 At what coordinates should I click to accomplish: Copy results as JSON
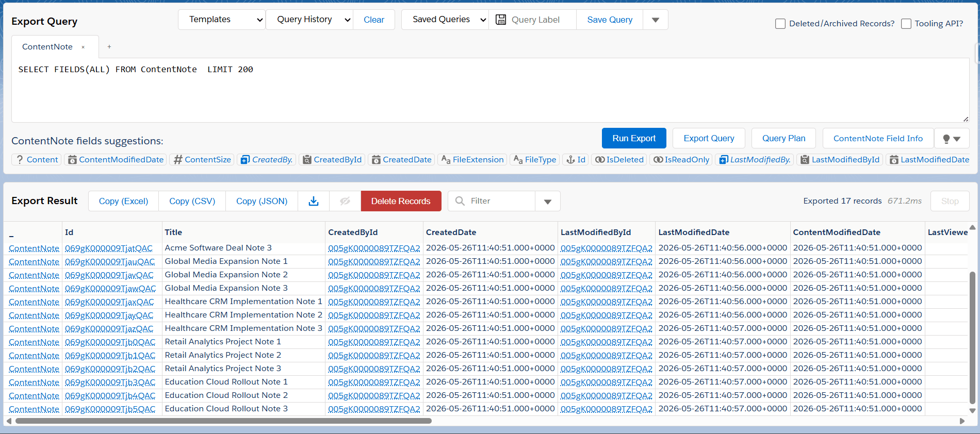pyautogui.click(x=262, y=201)
